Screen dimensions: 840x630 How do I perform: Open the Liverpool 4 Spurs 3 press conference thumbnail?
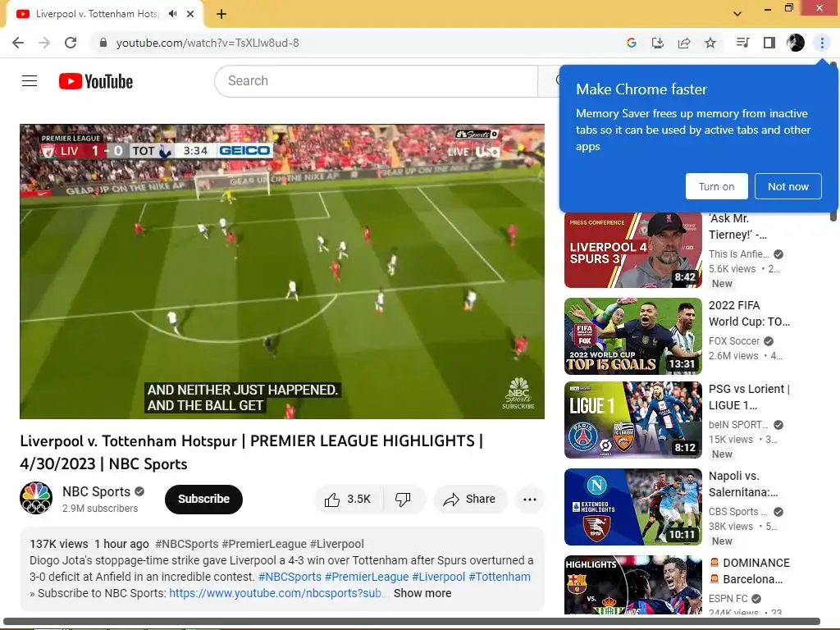tap(632, 250)
